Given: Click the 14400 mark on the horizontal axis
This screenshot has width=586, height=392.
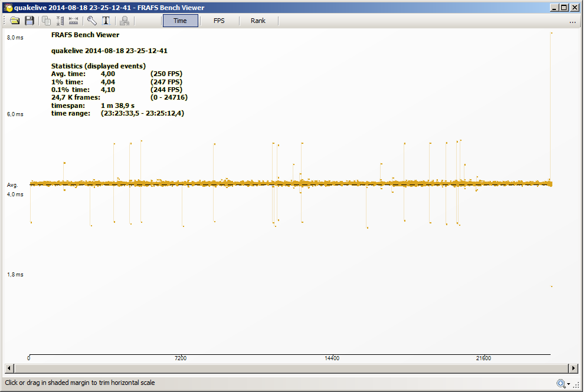Looking at the screenshot, I should (332, 358).
